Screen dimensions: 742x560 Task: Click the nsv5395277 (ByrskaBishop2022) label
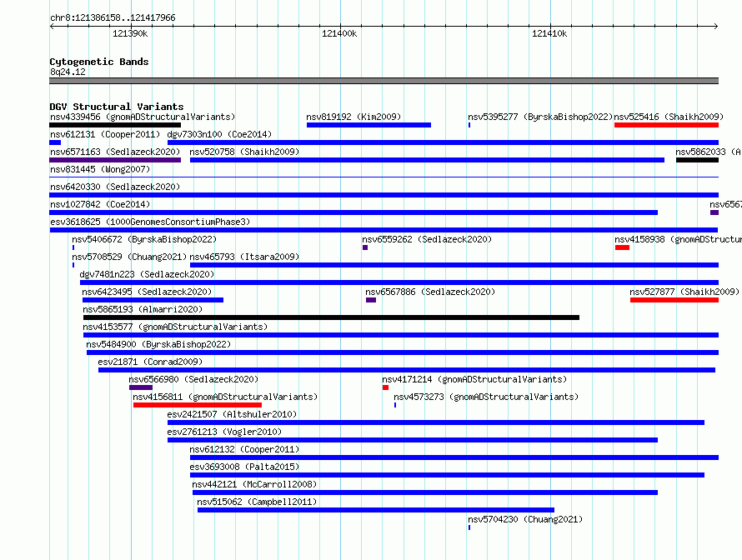click(540, 117)
